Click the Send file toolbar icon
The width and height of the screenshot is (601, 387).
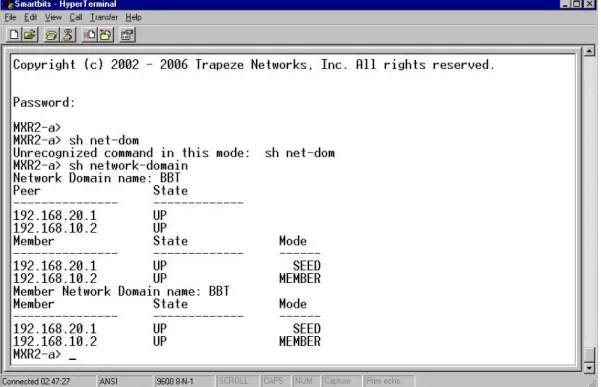click(x=90, y=35)
